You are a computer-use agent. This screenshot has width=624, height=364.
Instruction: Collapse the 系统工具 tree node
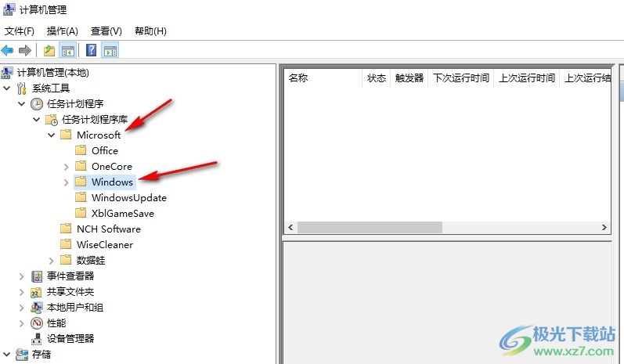tap(7, 88)
